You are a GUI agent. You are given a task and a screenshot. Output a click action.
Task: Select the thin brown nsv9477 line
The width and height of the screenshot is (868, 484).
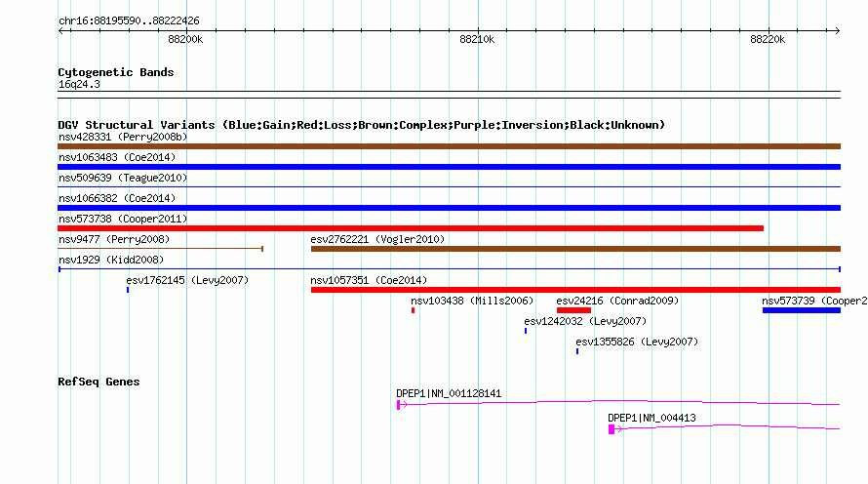pyautogui.click(x=161, y=249)
